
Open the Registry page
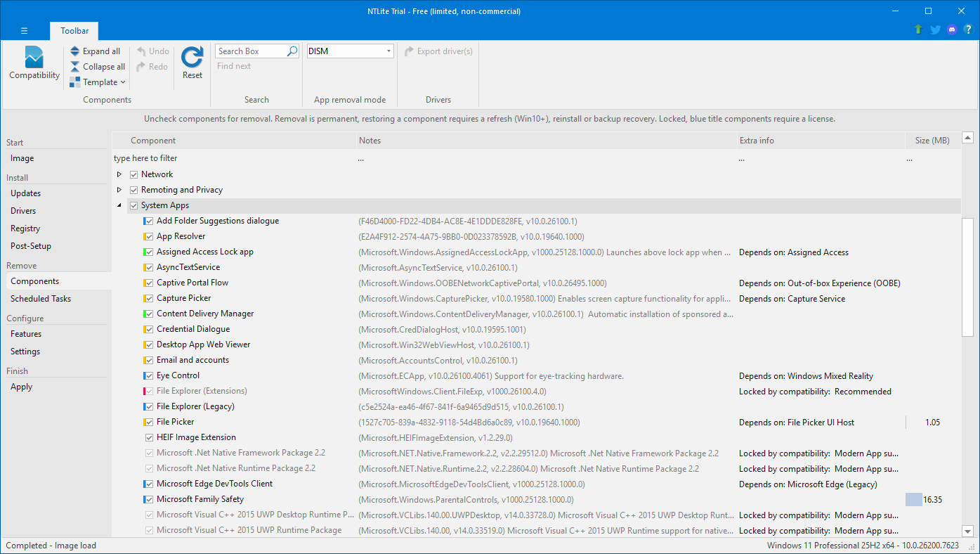tap(25, 228)
